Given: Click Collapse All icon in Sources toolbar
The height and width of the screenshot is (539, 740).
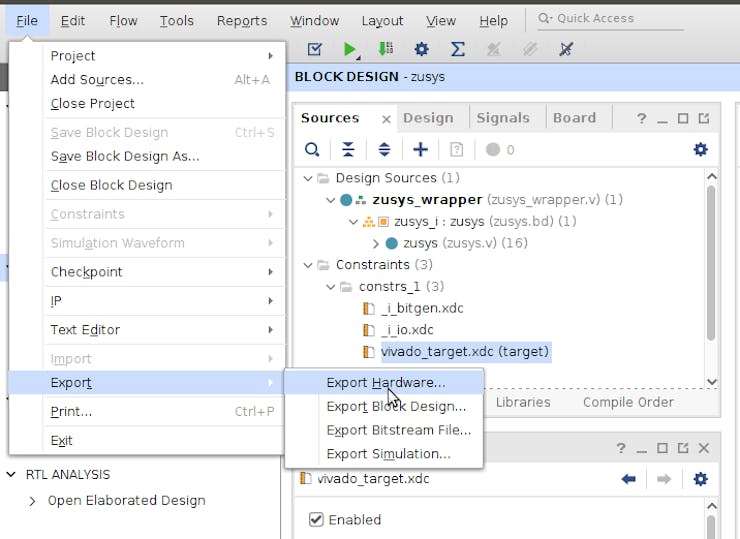Looking at the screenshot, I should (x=348, y=149).
